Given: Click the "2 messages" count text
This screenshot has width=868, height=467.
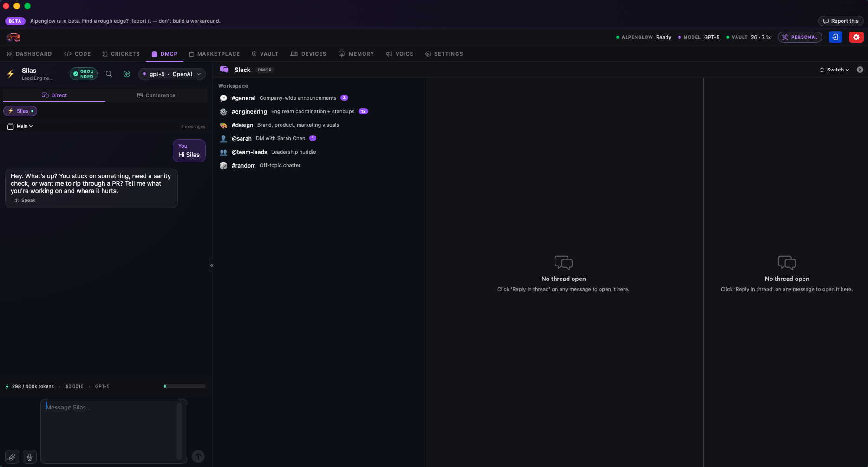Looking at the screenshot, I should point(193,127).
